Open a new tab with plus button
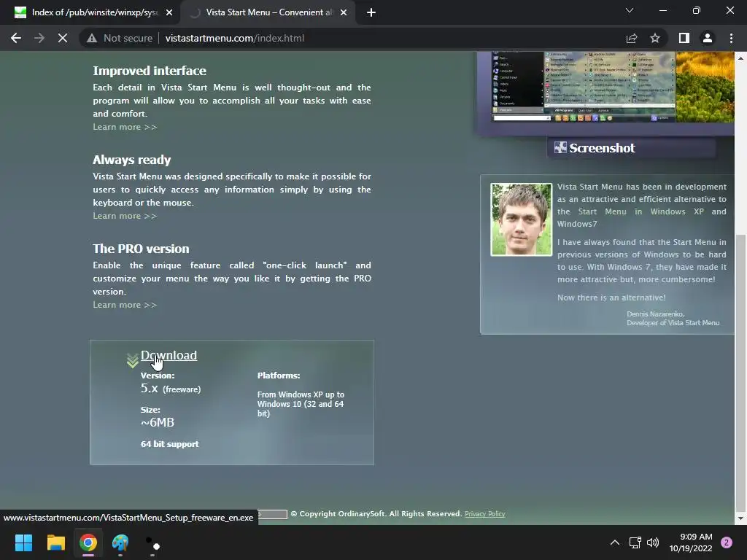Viewport: 747px width, 560px height. pyautogui.click(x=371, y=12)
